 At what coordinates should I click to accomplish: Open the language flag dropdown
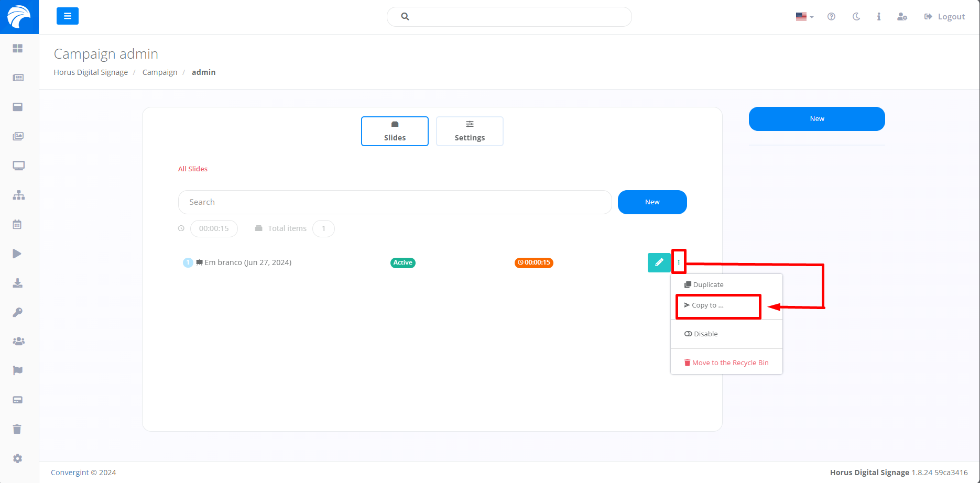[804, 17]
